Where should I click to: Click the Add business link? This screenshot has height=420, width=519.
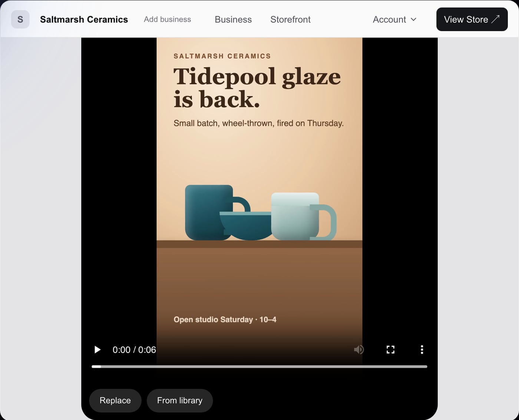point(168,19)
